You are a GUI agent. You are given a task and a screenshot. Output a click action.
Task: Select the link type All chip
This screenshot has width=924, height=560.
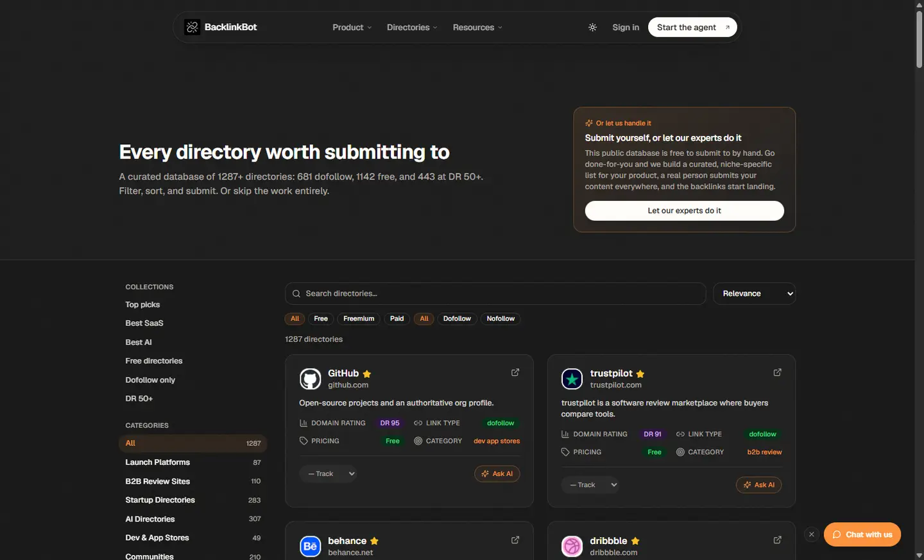[424, 319]
